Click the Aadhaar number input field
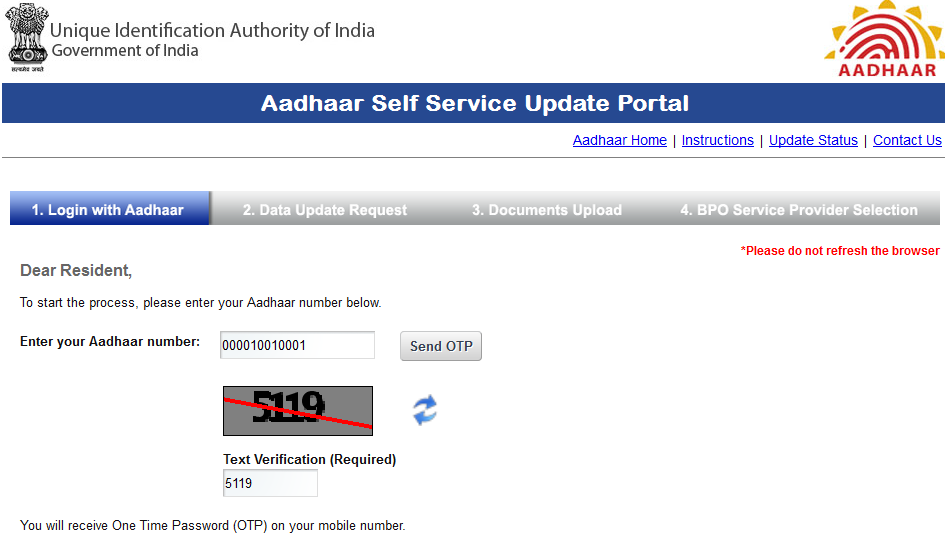Image resolution: width=945 pixels, height=542 pixels. [297, 345]
